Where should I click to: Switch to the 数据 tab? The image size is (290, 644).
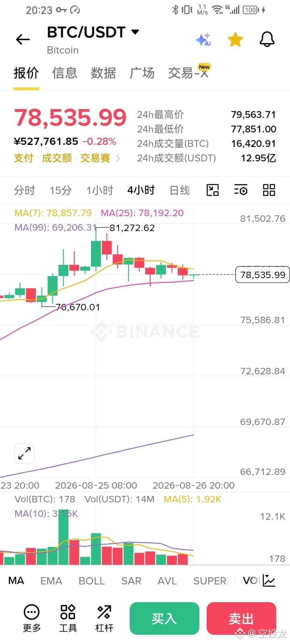click(103, 73)
